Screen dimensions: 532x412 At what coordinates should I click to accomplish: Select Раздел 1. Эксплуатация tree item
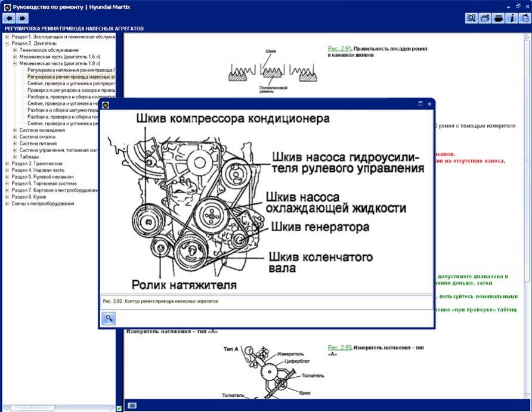[63, 36]
